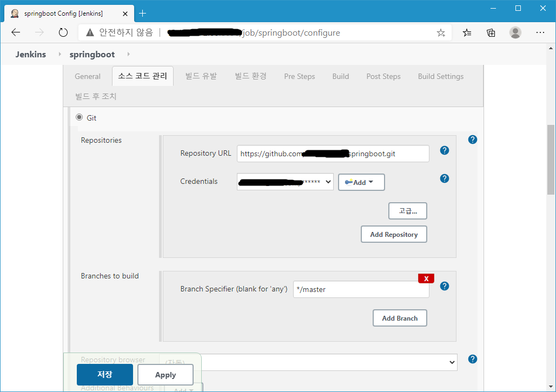Open help for Credentials
The image size is (556, 392).
click(x=444, y=178)
